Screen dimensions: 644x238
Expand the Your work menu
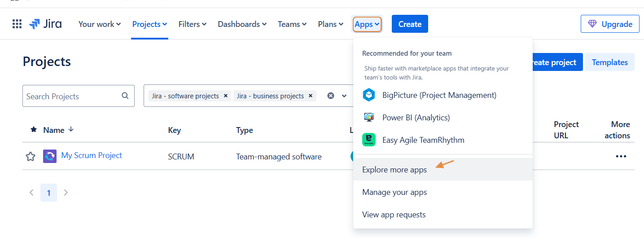click(x=100, y=24)
